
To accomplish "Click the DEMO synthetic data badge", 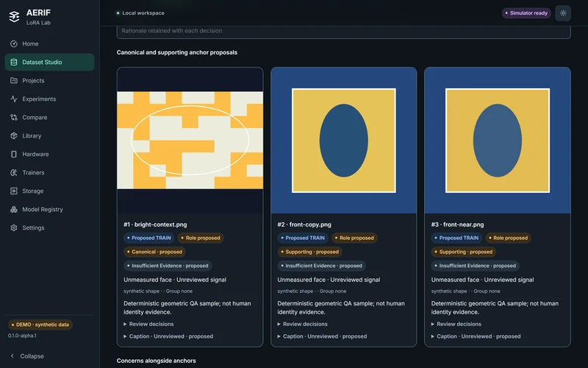I will [40, 325].
